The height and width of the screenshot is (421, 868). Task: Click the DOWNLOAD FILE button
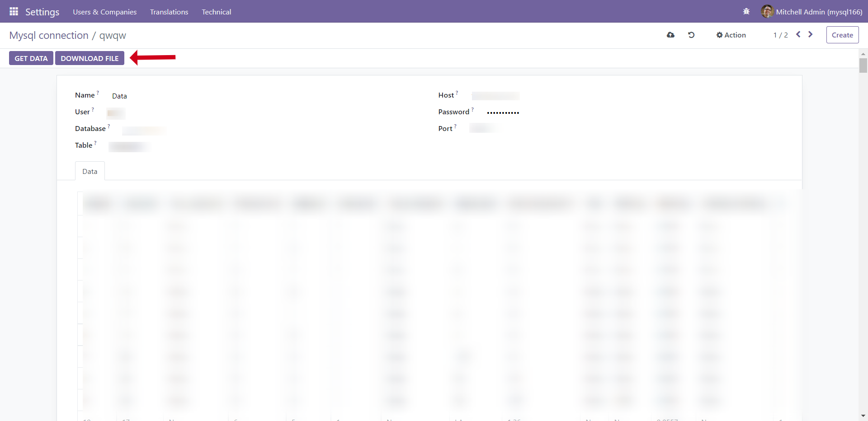[90, 58]
